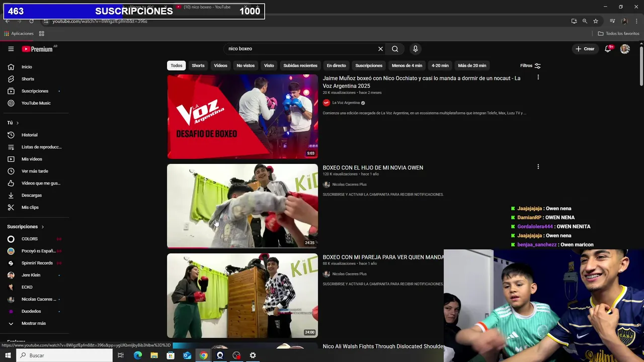Open Microsoft Edge from the taskbar
Viewport: 644px width, 362px height.
[137, 355]
